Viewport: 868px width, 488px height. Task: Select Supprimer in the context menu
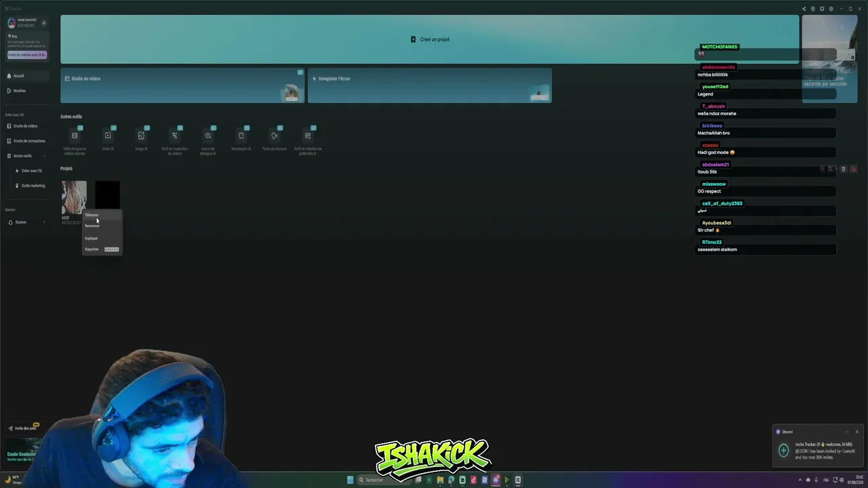[102, 249]
